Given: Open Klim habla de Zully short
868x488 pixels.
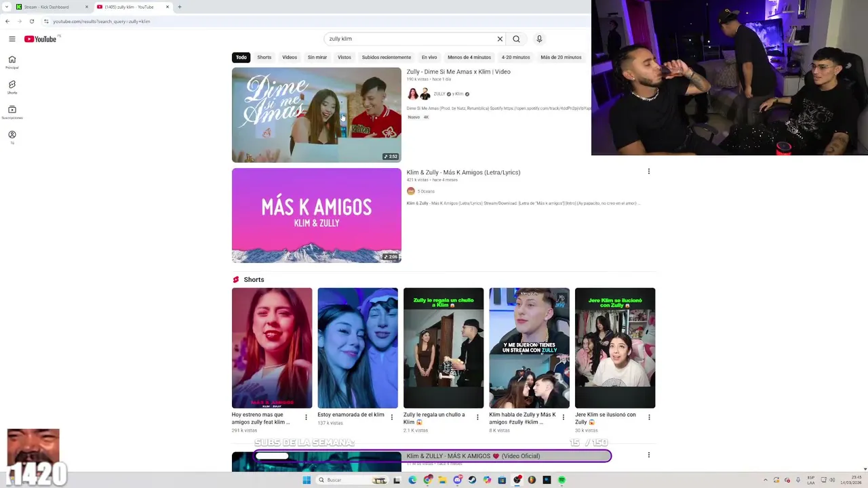Looking at the screenshot, I should pos(530,348).
